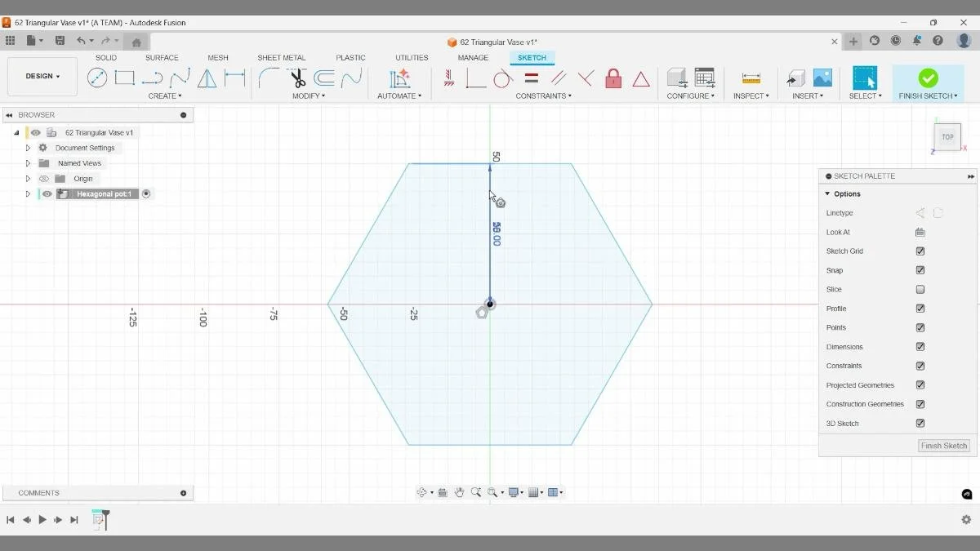Viewport: 980px width, 551px height.
Task: Open the Measure tool under Inspect
Action: click(x=751, y=78)
